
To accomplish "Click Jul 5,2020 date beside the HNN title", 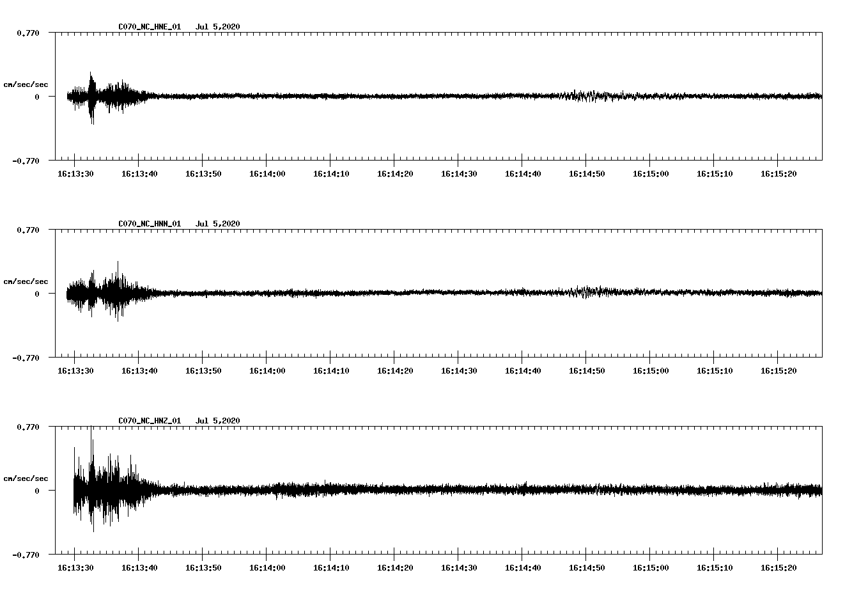I will click(218, 224).
